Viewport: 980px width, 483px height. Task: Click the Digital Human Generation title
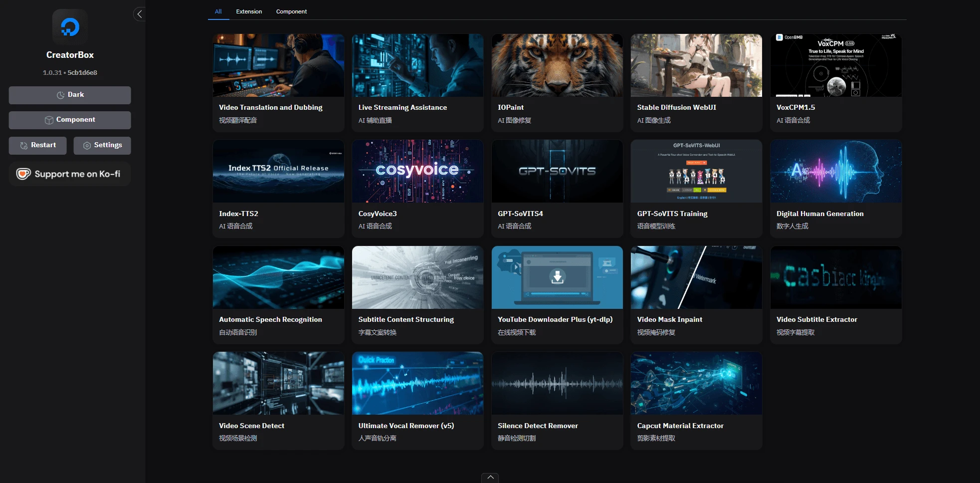(820, 214)
